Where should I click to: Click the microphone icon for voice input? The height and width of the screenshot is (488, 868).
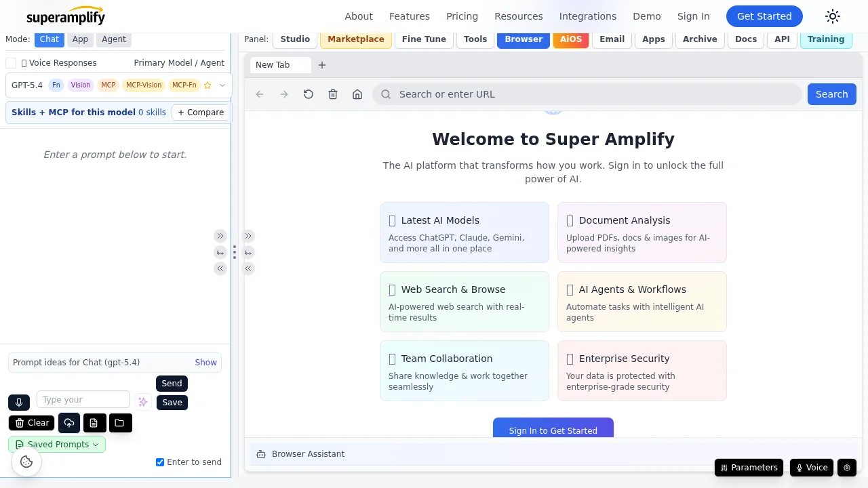point(19,402)
